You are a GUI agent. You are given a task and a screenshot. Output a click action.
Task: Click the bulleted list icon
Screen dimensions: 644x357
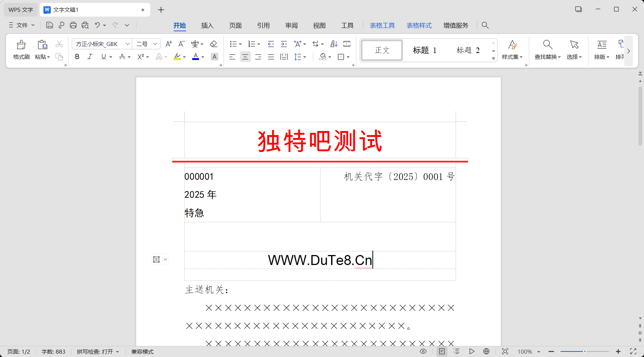(233, 44)
